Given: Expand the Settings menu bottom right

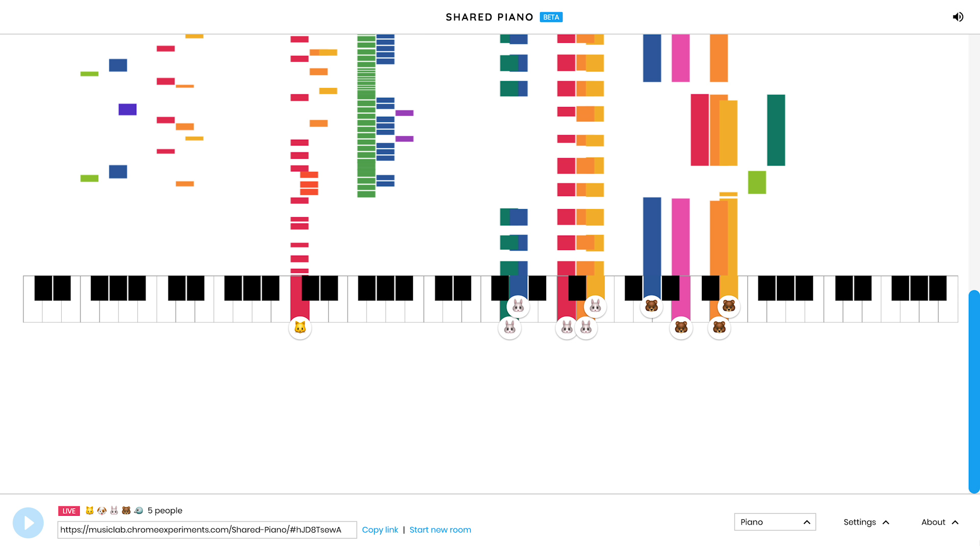Looking at the screenshot, I should 866,522.
